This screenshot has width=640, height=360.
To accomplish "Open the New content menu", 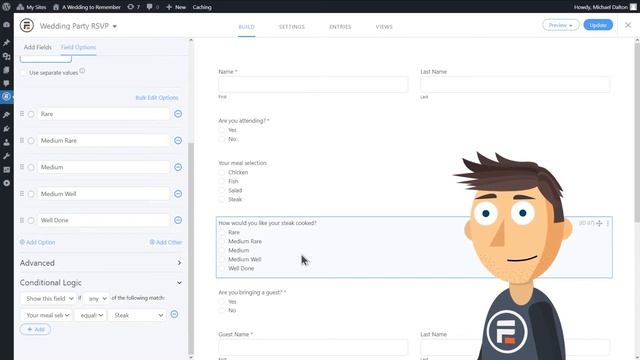I will [176, 7].
